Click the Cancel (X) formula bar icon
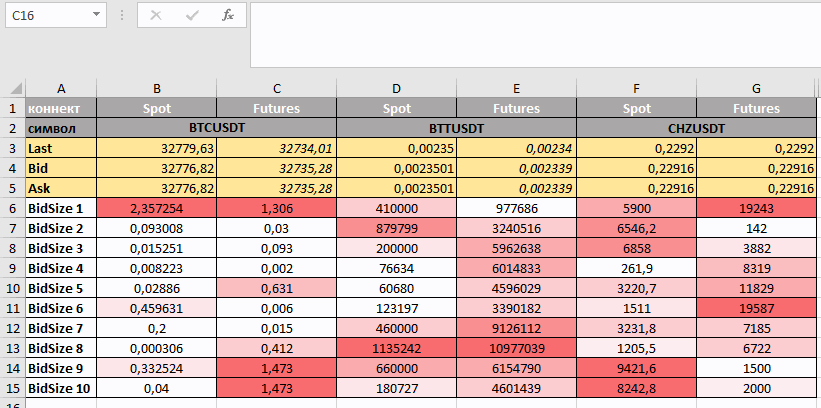821x408 pixels. point(156,16)
